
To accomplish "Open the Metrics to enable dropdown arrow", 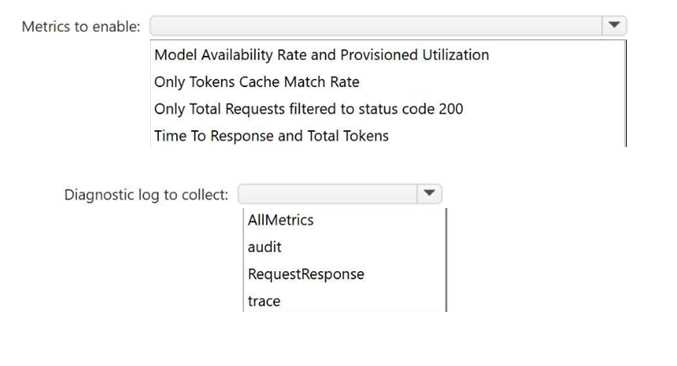I will [614, 25].
